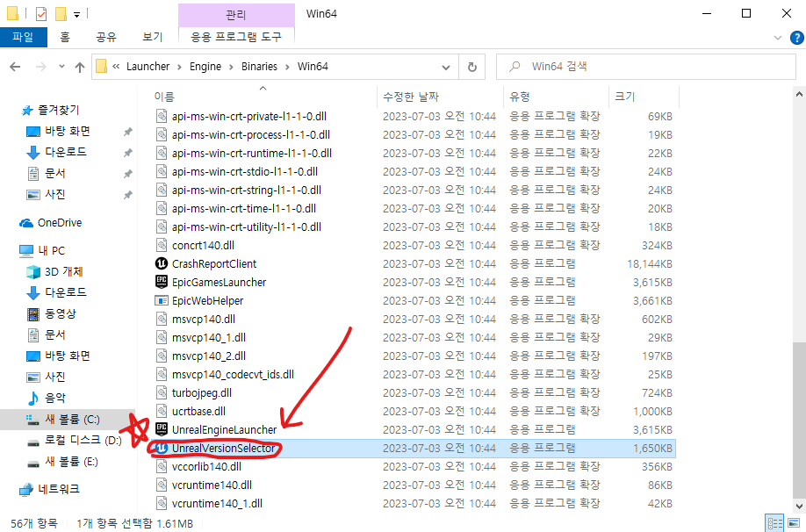The image size is (806, 532).
Task: Refresh the current folder view
Action: 471,67
